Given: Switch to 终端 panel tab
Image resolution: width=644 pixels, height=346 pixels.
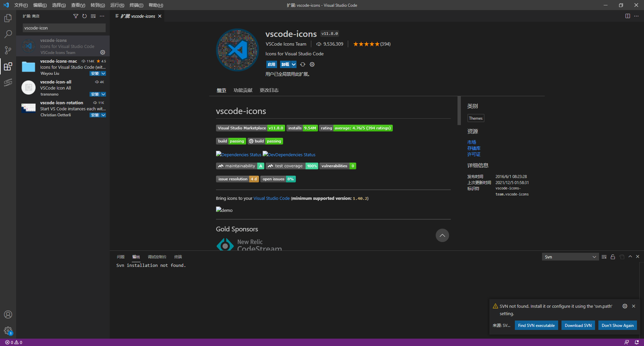Looking at the screenshot, I should pyautogui.click(x=178, y=257).
